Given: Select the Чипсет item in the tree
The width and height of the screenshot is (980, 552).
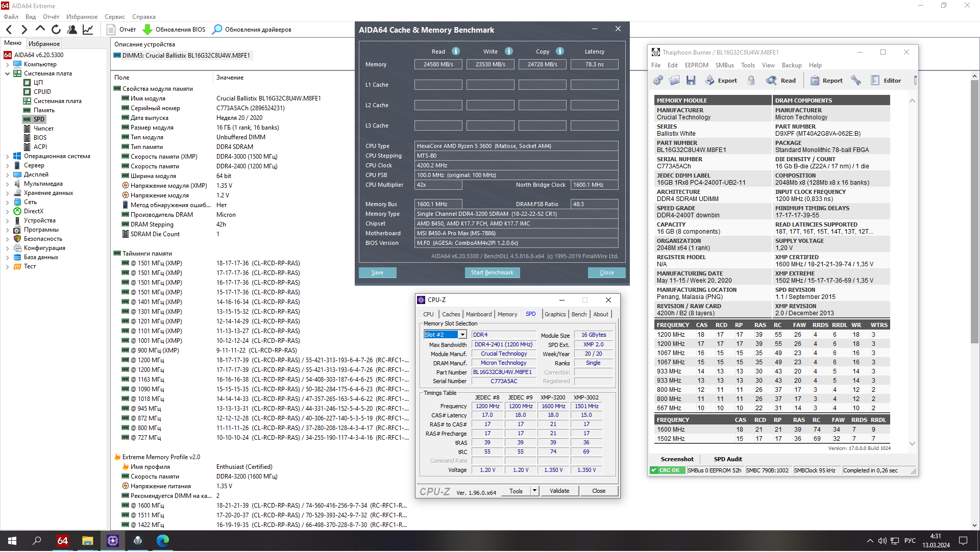Looking at the screenshot, I should coord(43,129).
